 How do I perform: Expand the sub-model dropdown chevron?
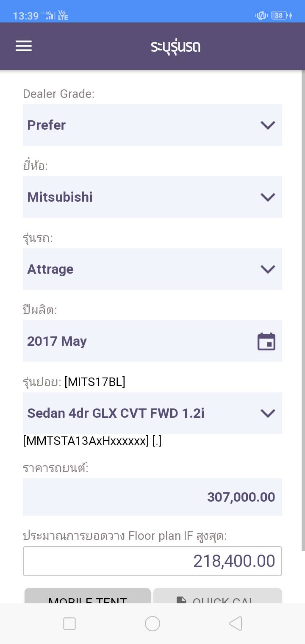(268, 413)
